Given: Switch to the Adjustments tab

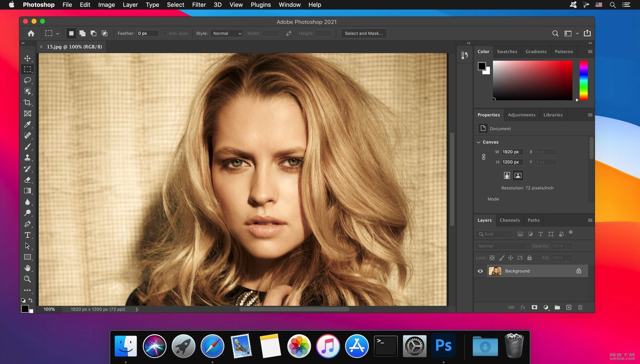Looking at the screenshot, I should (x=521, y=115).
